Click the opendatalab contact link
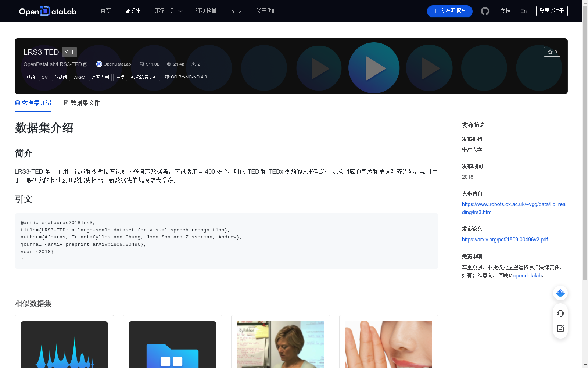Viewport: 588px width, 368px height. tap(527, 276)
